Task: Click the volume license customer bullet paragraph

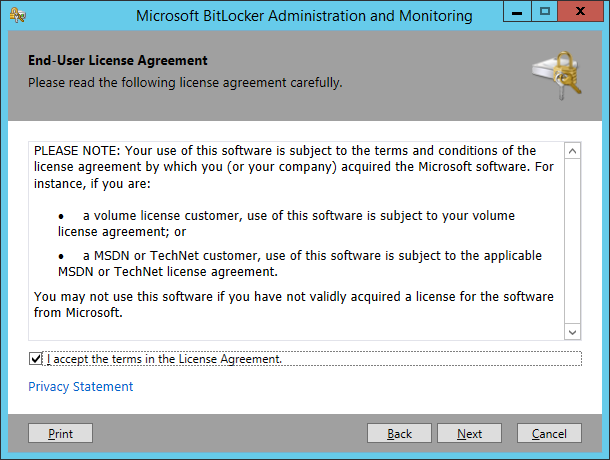Action: tap(286, 223)
